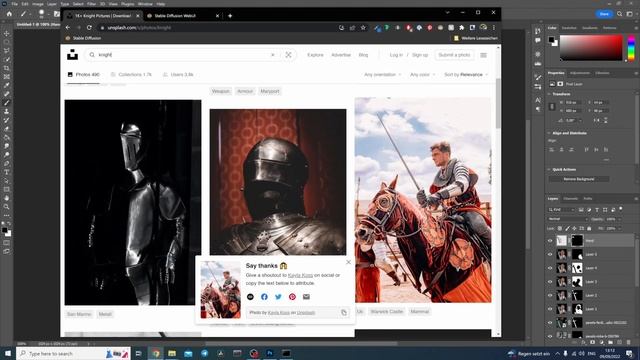
Task: Share on Twitter from Say thanks popup
Action: pyautogui.click(x=278, y=297)
